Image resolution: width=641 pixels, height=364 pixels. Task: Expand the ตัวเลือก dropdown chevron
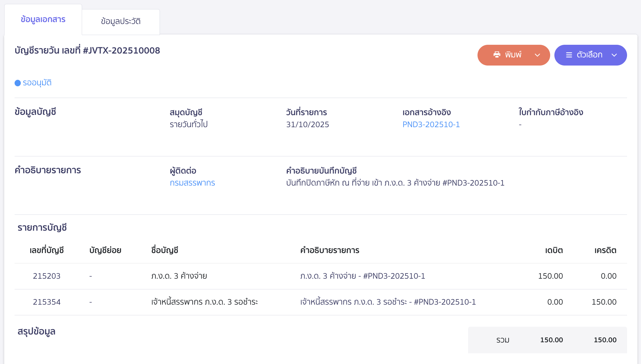pyautogui.click(x=614, y=55)
